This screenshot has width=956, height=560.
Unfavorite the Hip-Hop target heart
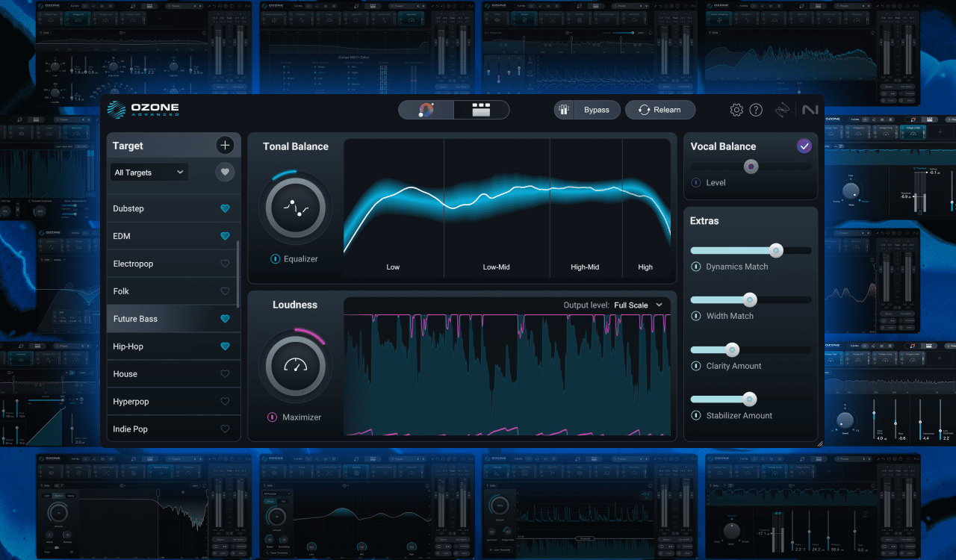[225, 346]
